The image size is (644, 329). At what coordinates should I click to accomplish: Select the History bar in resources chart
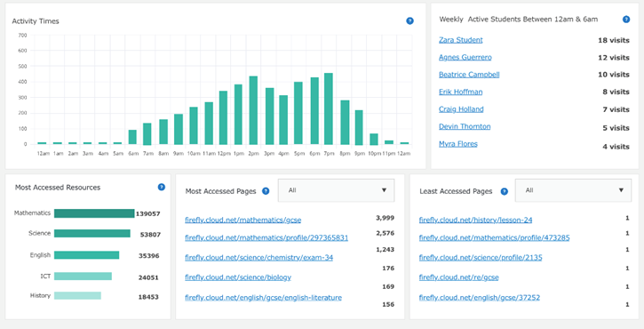pos(77,296)
